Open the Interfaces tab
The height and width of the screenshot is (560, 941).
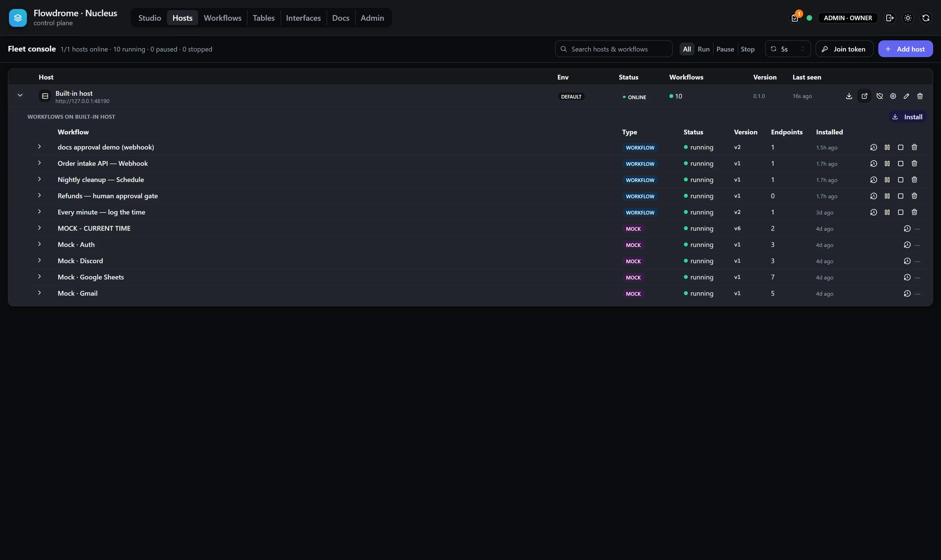(303, 18)
